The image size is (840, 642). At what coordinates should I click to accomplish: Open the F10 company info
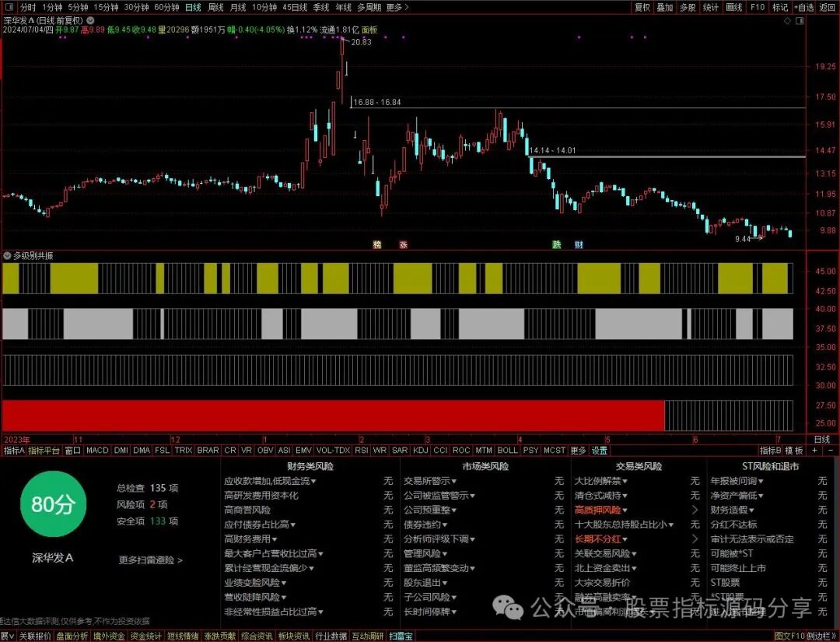coord(757,7)
